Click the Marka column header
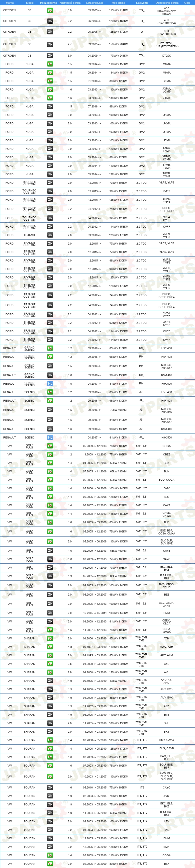The width and height of the screenshot is (195, 868). (10, 3)
